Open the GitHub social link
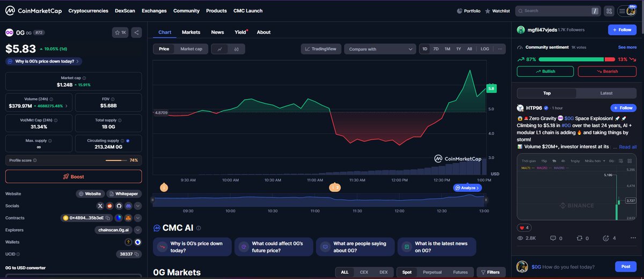The image size is (644, 279). [119, 205]
